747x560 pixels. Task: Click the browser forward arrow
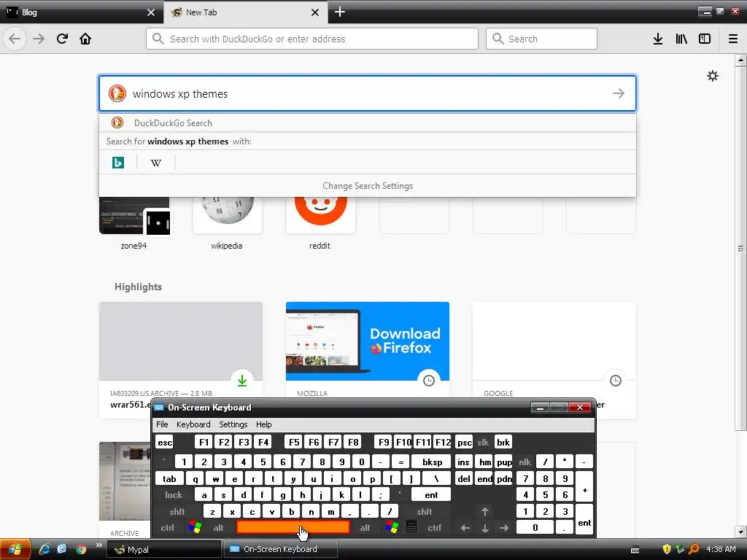pos(39,39)
